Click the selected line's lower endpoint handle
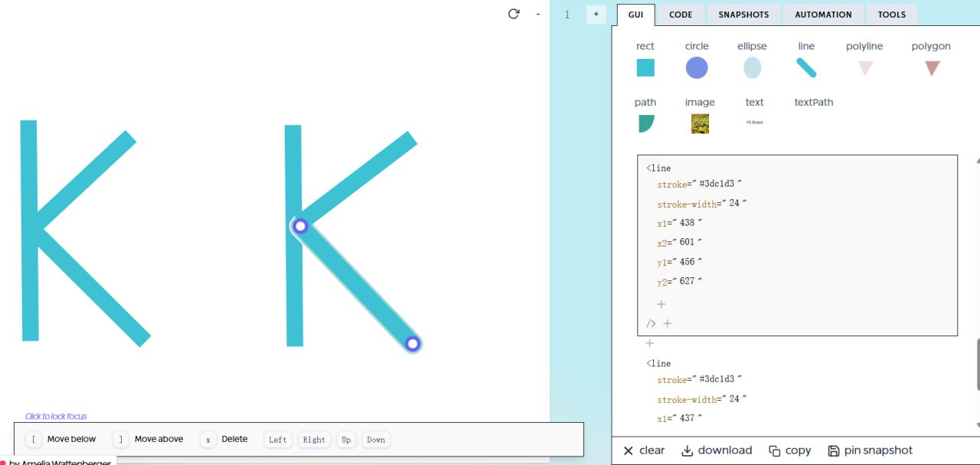 tap(413, 343)
